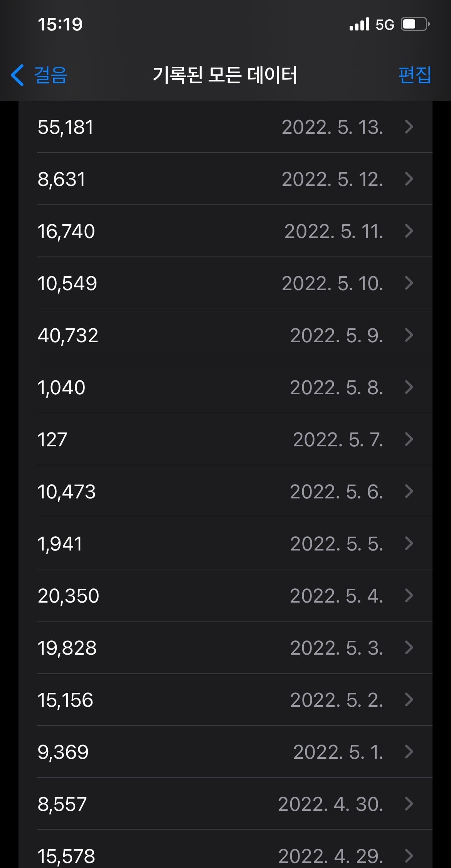Tap arrow icon for 2022. 4. 30. record
Screen dimensions: 451x868
click(x=409, y=804)
